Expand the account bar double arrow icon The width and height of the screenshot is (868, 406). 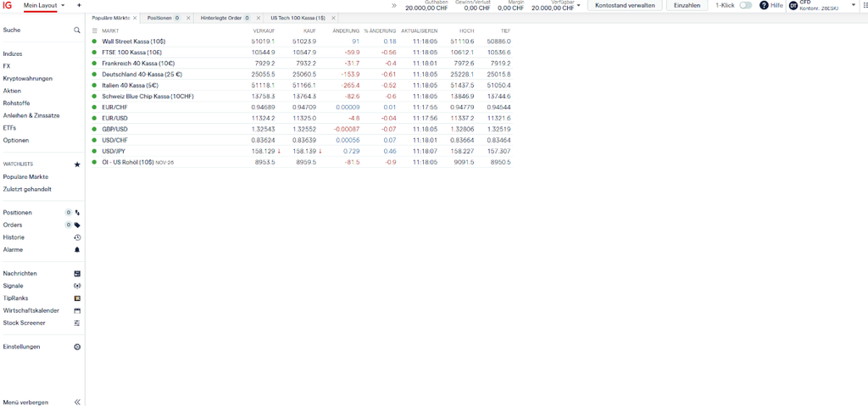(394, 5)
